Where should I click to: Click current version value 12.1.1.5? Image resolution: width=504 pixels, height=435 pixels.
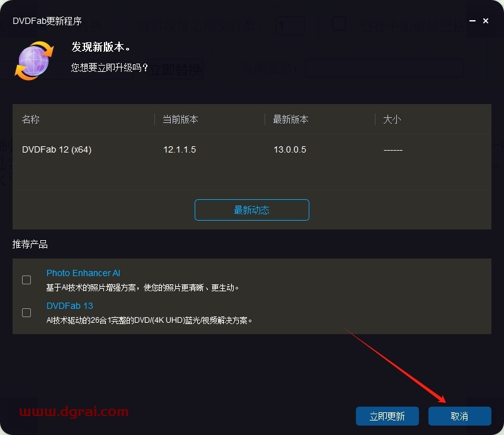[x=180, y=149]
